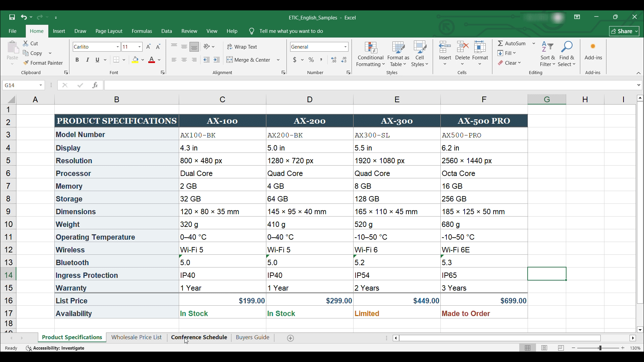Apply percent style format
Screen dimensions: 644x362
(311, 60)
